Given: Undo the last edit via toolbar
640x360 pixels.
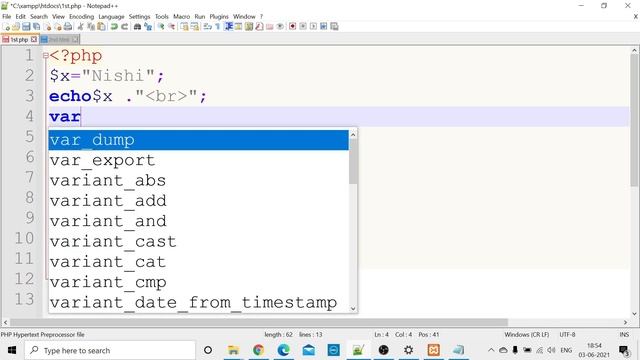Looking at the screenshot, I should point(114,27).
